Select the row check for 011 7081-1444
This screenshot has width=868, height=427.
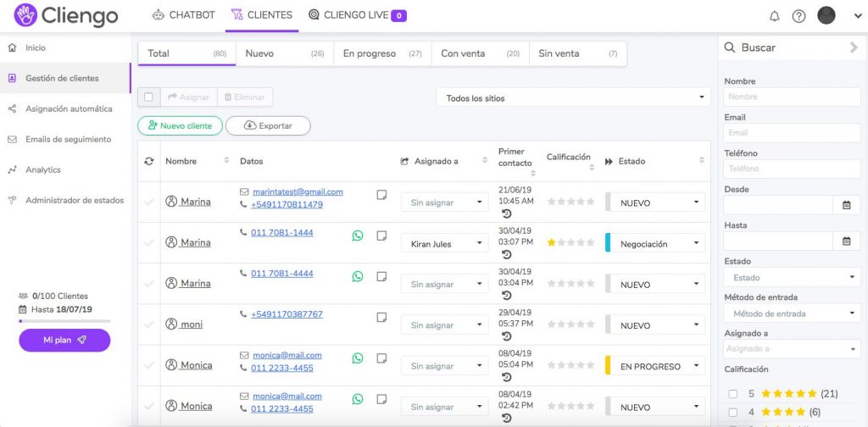coord(148,243)
